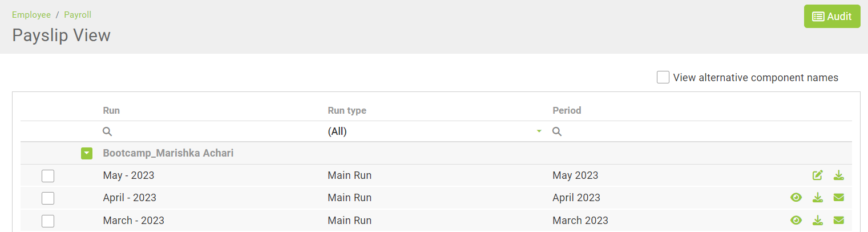Collapse the Bootcamp_Marishka Achari group
This screenshot has width=868, height=232.
click(86, 153)
